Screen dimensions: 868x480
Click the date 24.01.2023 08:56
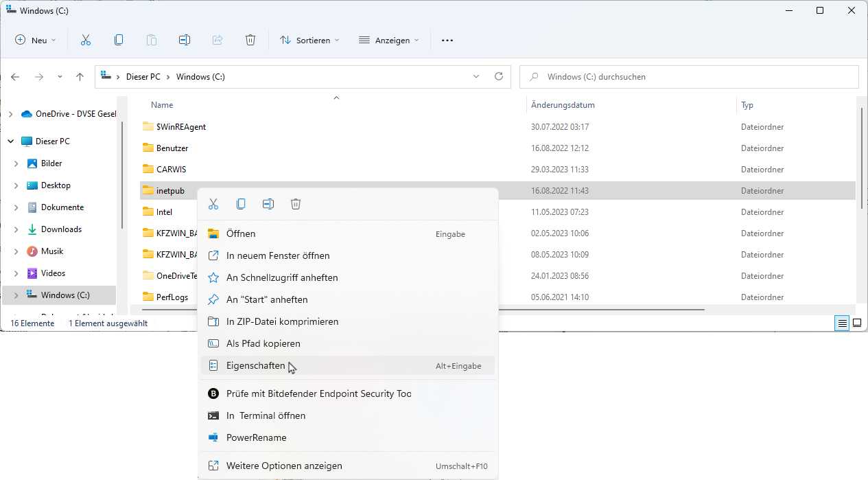[x=560, y=276]
